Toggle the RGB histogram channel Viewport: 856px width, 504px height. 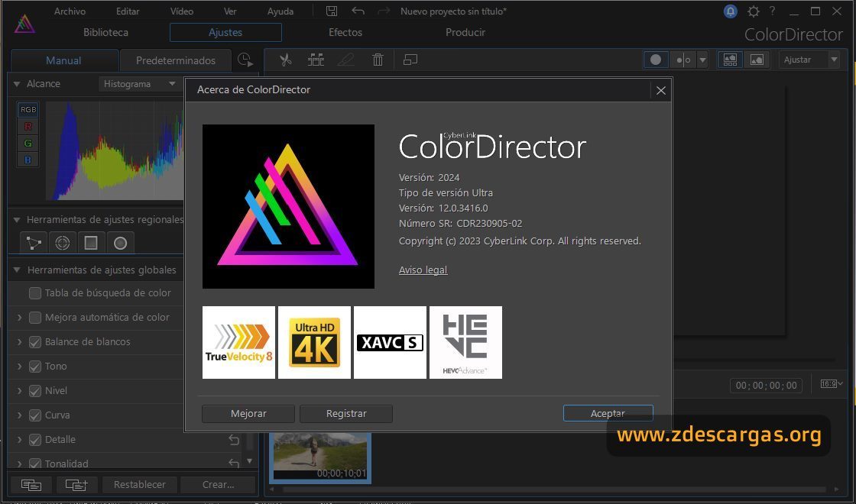coord(28,110)
